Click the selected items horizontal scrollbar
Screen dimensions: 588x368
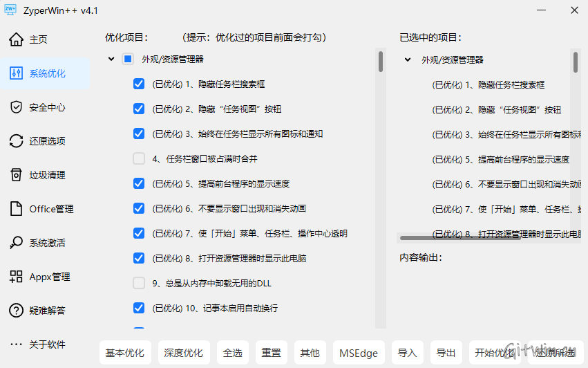pyautogui.click(x=460, y=237)
